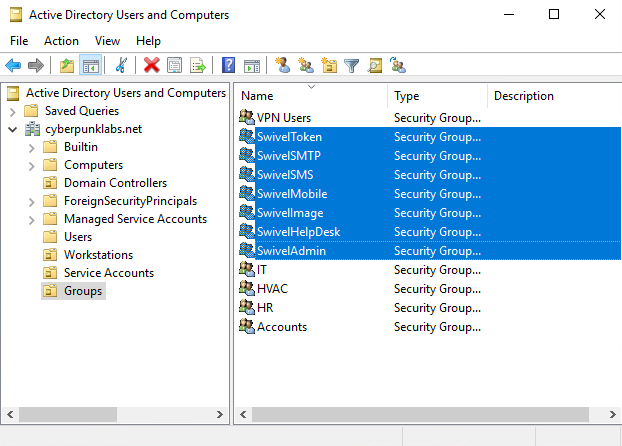Click the red Delete toolbar icon
Screen dimensions: 622x446
(x=151, y=66)
